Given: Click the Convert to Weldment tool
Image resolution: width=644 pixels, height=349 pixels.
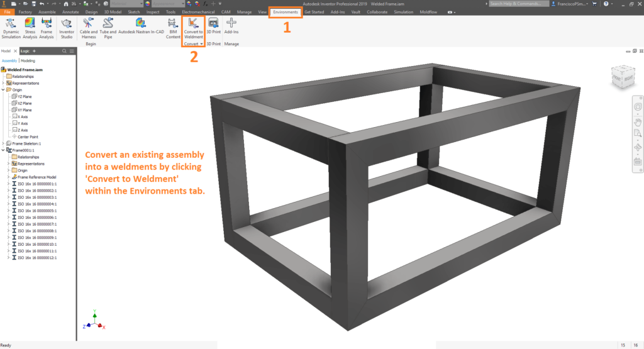Looking at the screenshot, I should (x=193, y=28).
